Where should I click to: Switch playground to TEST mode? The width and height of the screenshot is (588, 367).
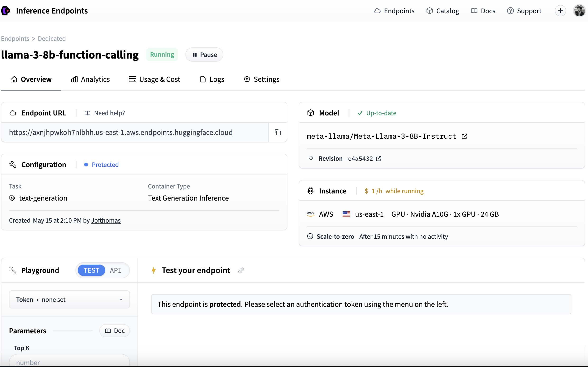tap(91, 270)
